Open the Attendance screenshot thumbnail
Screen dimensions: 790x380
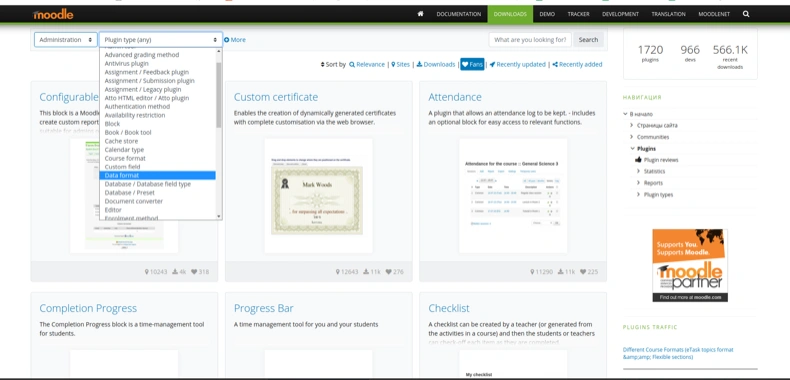[513, 196]
